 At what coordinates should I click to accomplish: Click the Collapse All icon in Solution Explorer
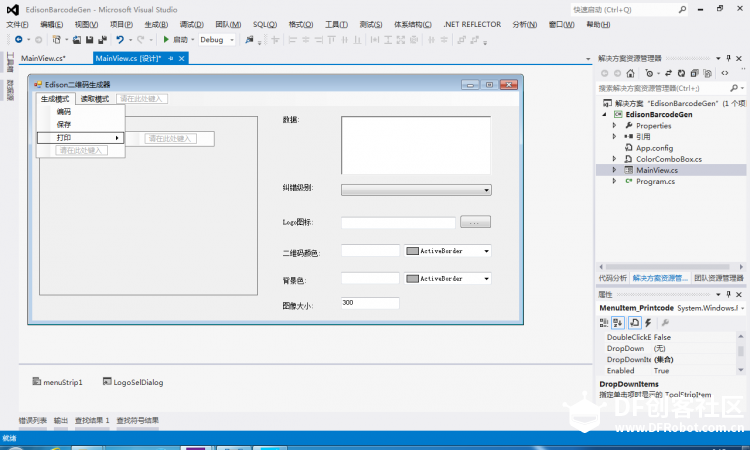(x=695, y=73)
